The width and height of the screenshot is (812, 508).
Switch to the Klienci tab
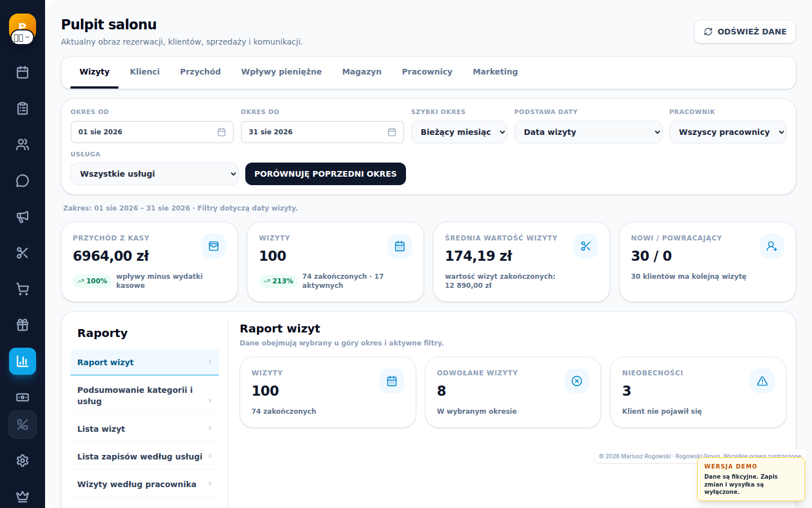click(145, 72)
